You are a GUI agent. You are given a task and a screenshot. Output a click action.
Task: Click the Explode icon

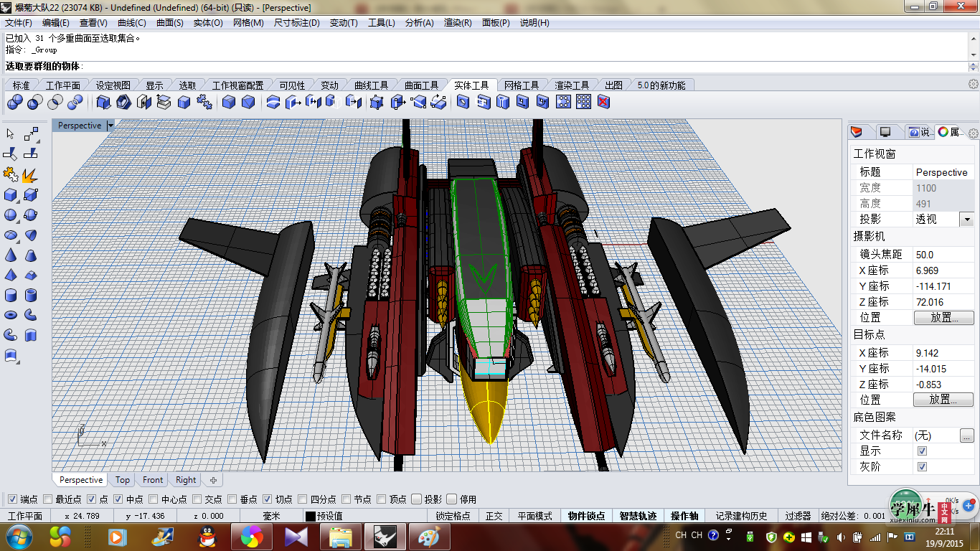(x=31, y=174)
